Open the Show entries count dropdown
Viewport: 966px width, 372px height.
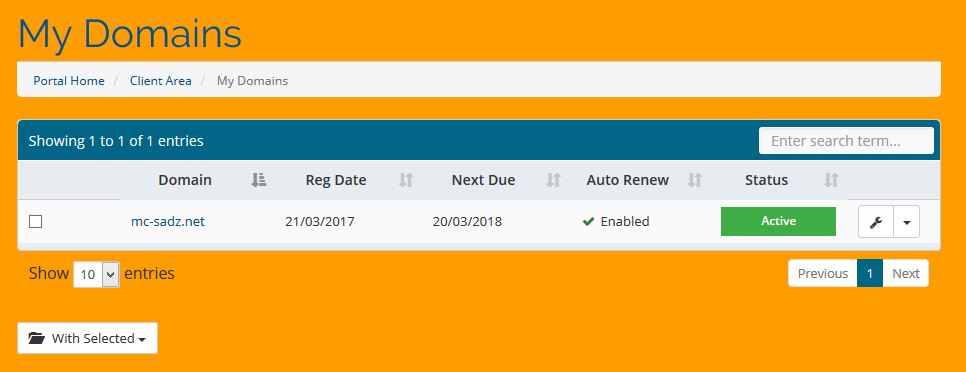tap(96, 274)
